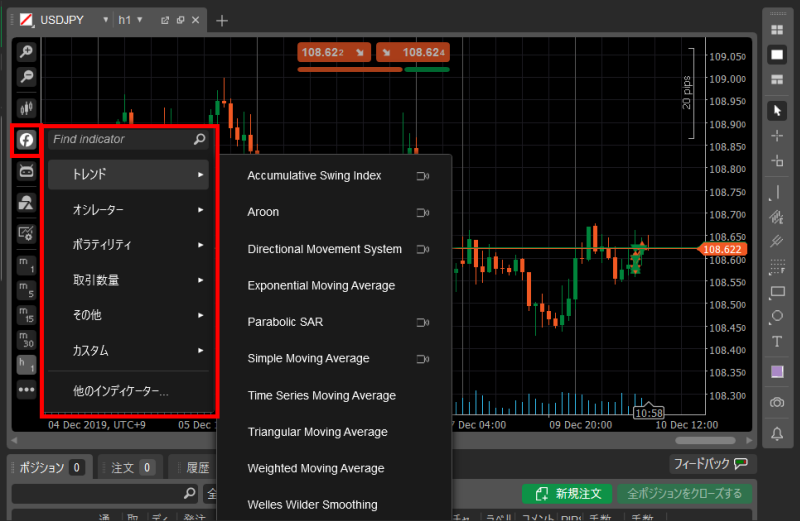Click the purple color swatch
Image resolution: width=800 pixels, height=521 pixels.
click(x=777, y=372)
